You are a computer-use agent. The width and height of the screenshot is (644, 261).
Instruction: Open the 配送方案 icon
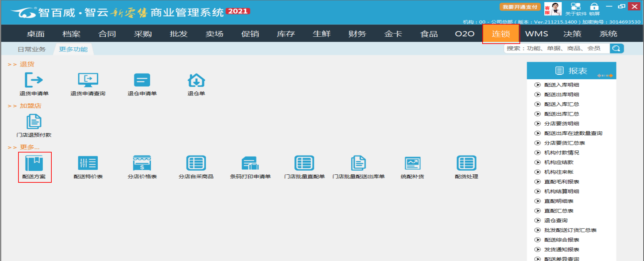[34, 164]
